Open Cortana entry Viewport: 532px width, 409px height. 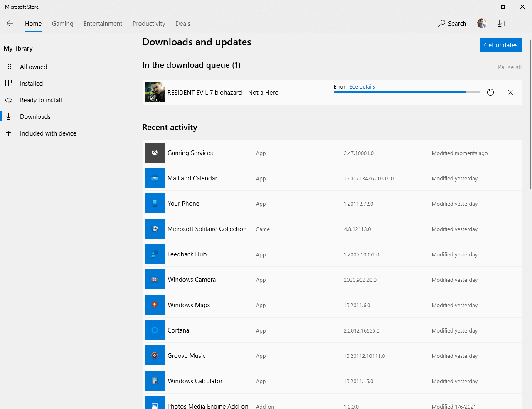pyautogui.click(x=332, y=330)
